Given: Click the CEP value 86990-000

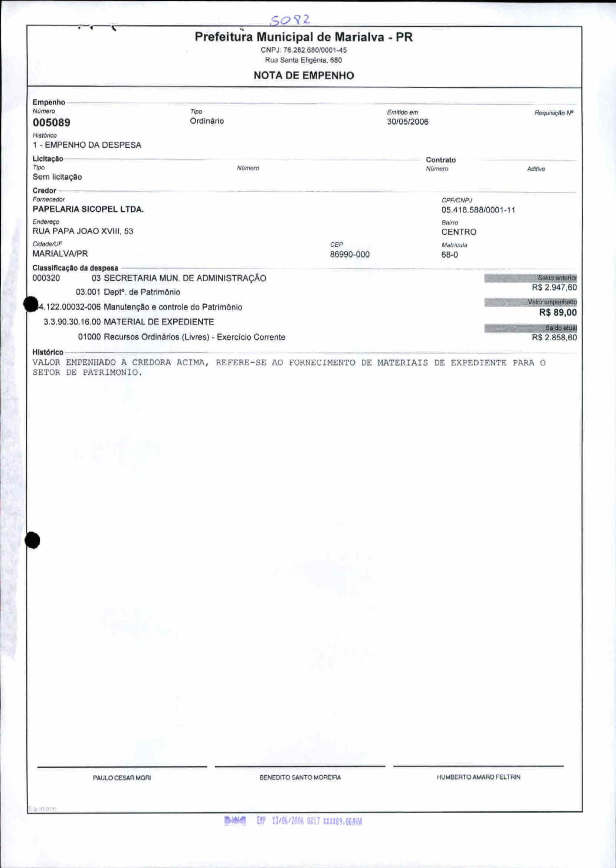Looking at the screenshot, I should [350, 254].
